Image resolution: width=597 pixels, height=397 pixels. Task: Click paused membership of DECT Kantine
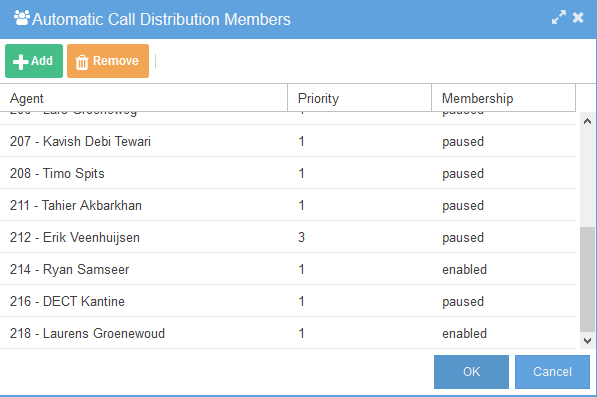(463, 301)
